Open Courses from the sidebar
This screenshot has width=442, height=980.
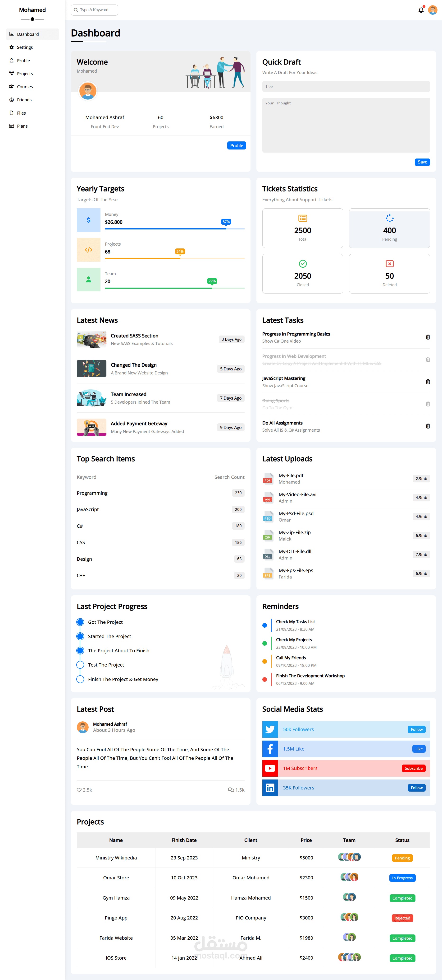(25, 86)
